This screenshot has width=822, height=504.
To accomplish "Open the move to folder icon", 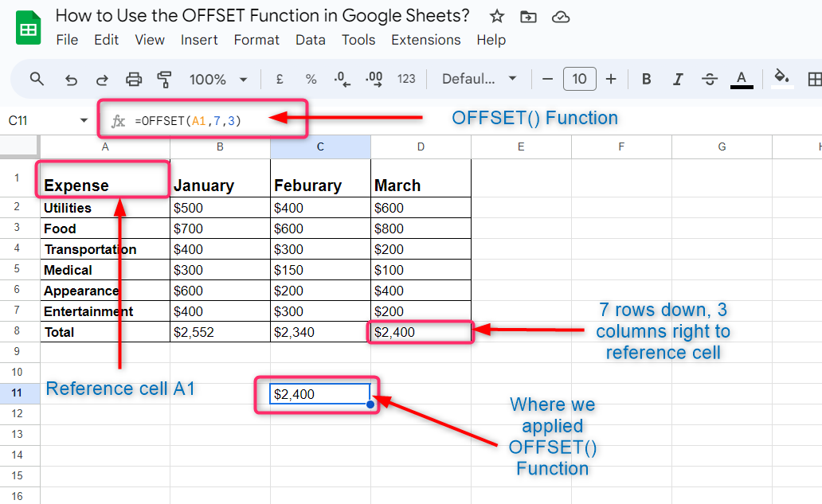I will [x=527, y=17].
